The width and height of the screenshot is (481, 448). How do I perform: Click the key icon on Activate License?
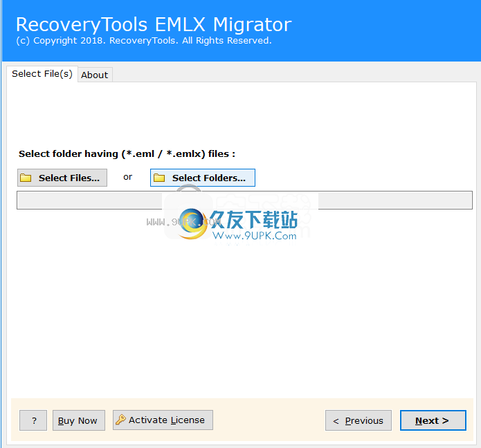tap(120, 420)
